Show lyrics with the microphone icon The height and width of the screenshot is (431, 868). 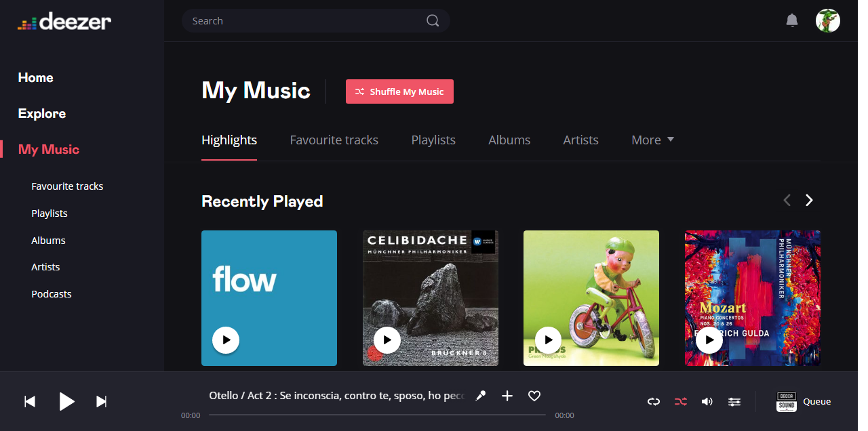click(x=481, y=396)
